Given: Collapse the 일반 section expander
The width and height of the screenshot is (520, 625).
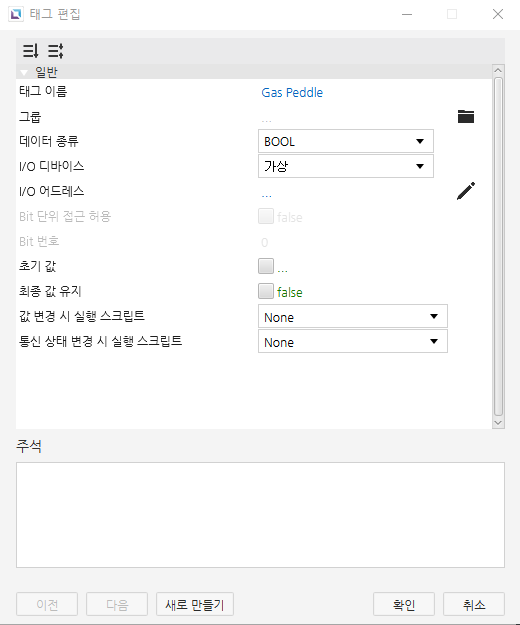Looking at the screenshot, I should tap(24, 73).
